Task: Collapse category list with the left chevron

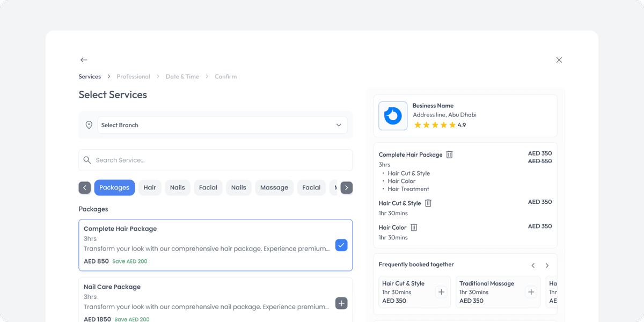Action: (x=84, y=187)
